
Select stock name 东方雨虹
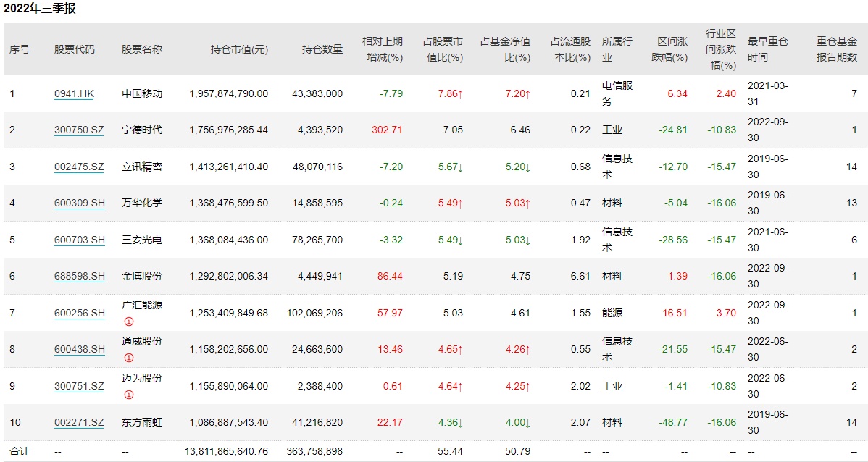[x=142, y=422]
